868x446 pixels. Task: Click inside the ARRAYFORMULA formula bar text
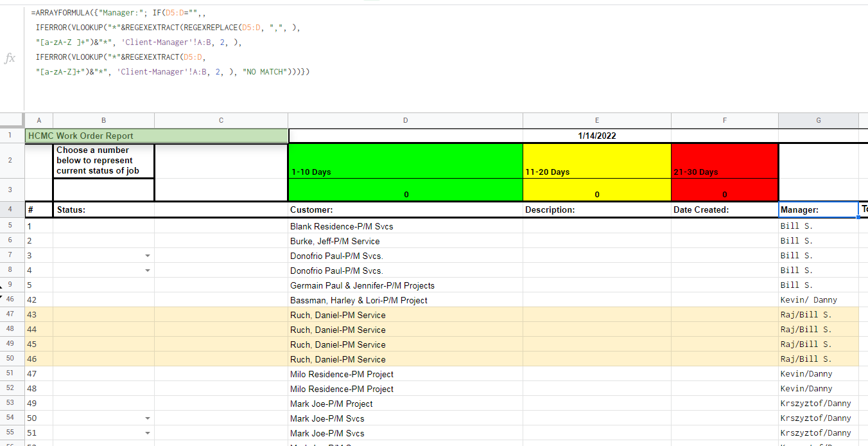[170, 42]
